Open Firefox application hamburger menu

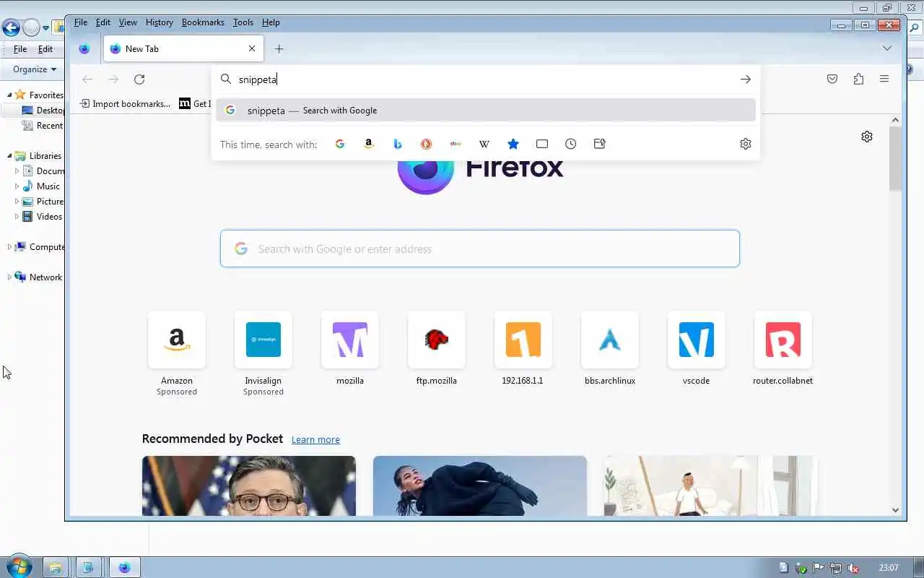[x=884, y=79]
